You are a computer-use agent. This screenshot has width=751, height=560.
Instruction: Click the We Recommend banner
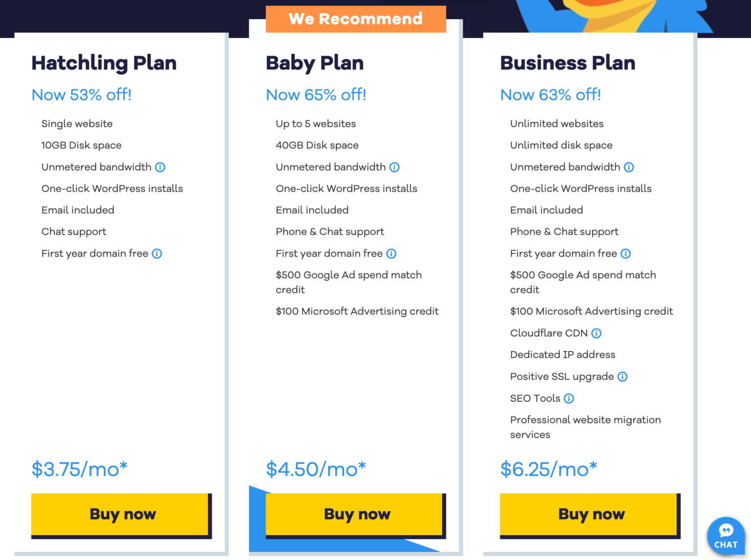pyautogui.click(x=355, y=19)
